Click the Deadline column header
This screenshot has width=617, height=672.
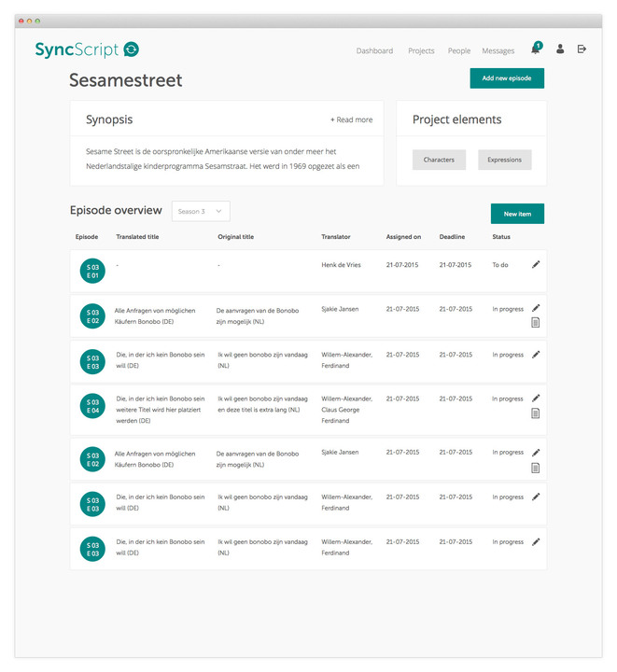pos(452,236)
